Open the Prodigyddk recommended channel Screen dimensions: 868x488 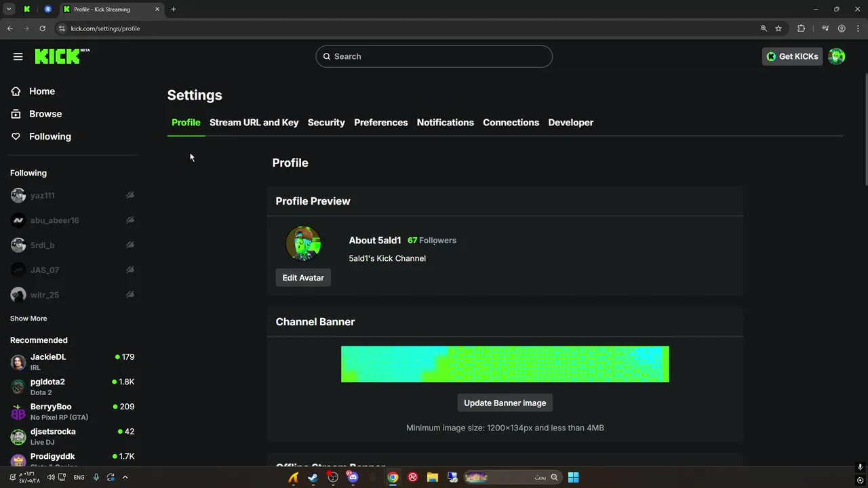click(72, 460)
